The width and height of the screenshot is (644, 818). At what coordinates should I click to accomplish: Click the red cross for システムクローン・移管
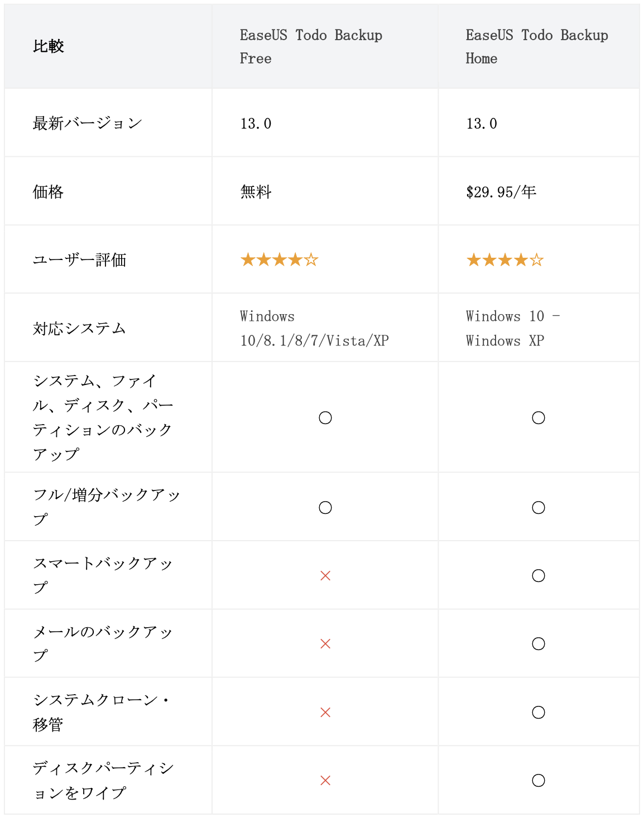325,713
